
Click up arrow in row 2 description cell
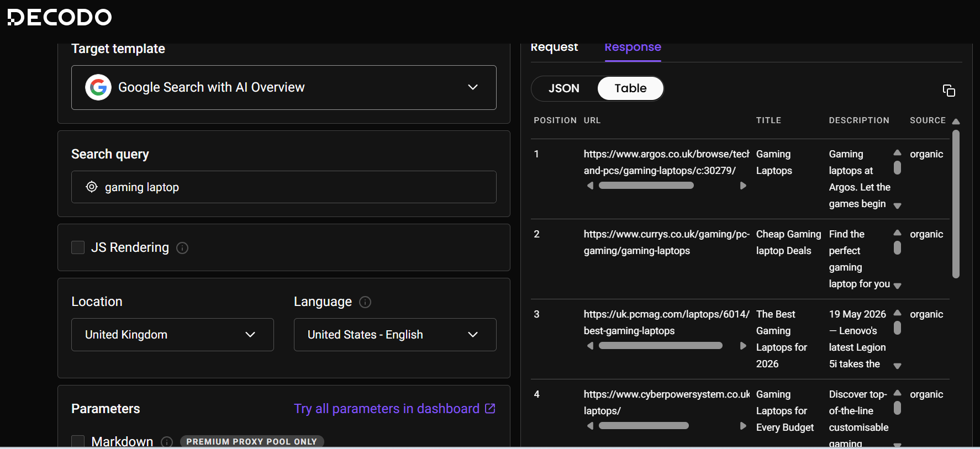(x=897, y=233)
